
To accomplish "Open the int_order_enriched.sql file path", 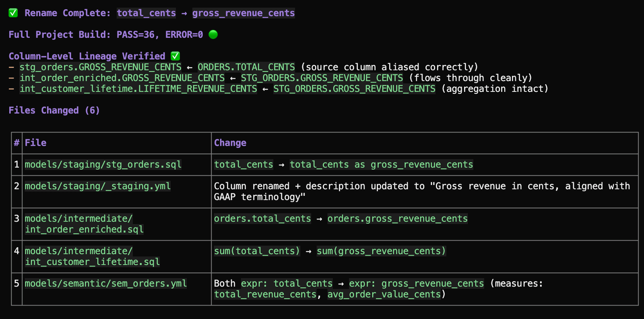I will click(84, 224).
